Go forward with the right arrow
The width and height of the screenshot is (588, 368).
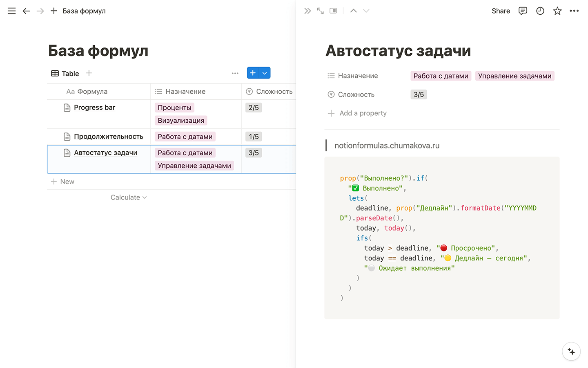coord(40,11)
